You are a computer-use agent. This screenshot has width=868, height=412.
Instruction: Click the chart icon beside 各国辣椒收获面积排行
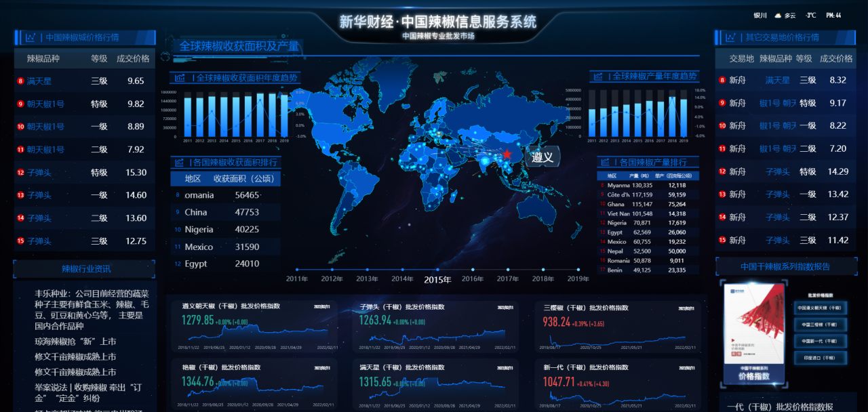[180, 163]
